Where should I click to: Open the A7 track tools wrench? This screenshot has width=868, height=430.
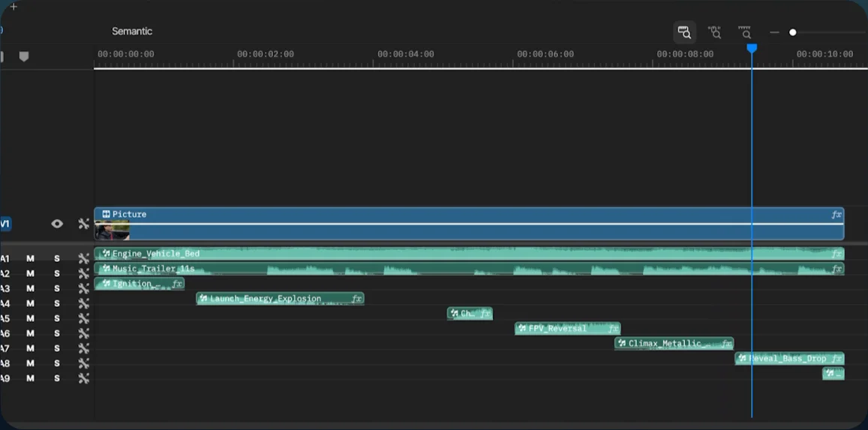pos(83,349)
